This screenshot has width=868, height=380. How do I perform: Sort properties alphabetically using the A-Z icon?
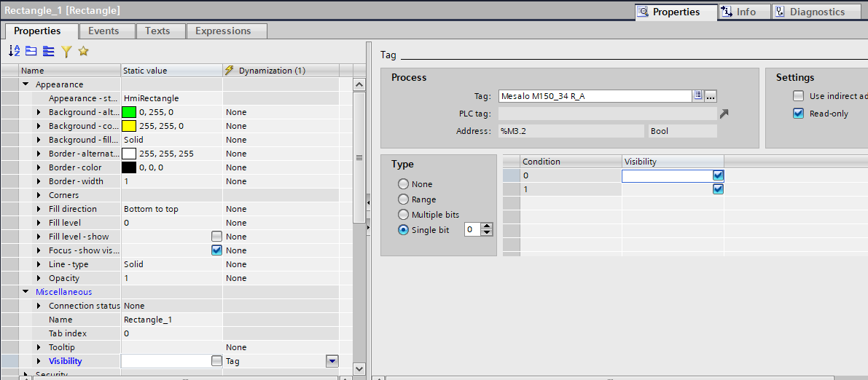(15, 52)
